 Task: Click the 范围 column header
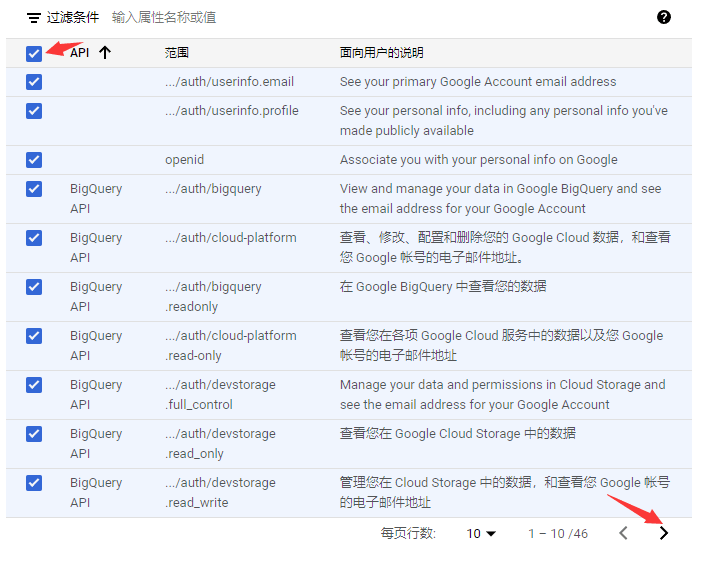177,53
